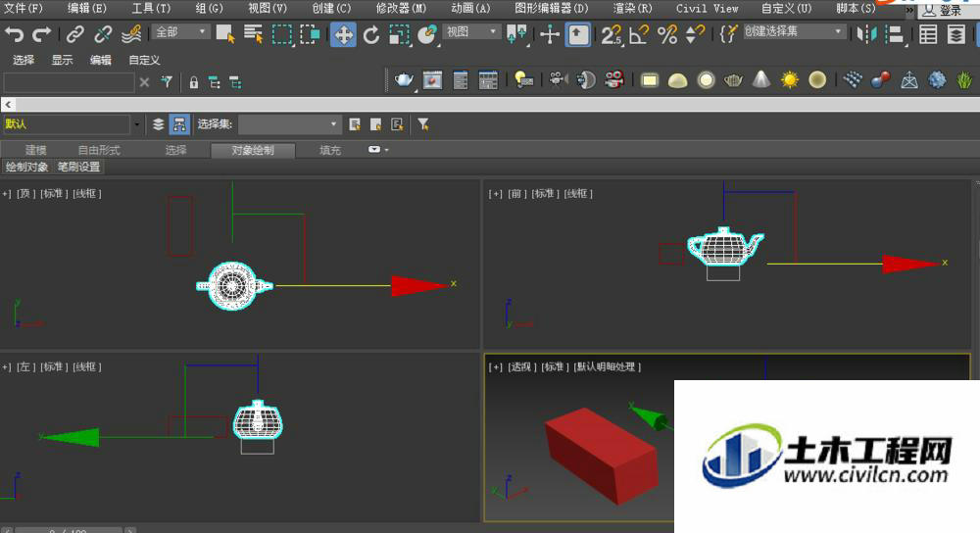Viewport: 980px width, 533px height.
Task: Expand the menu bar overflow chevron
Action: (x=909, y=11)
